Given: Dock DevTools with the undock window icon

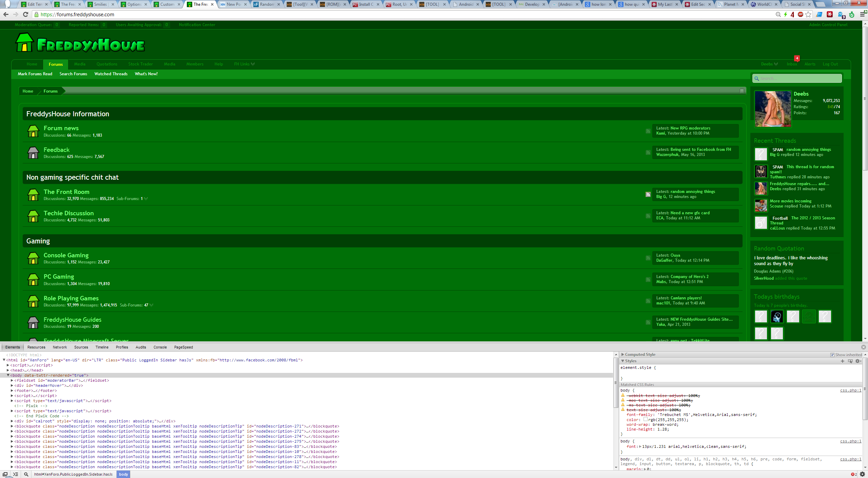Looking at the screenshot, I should 5,474.
